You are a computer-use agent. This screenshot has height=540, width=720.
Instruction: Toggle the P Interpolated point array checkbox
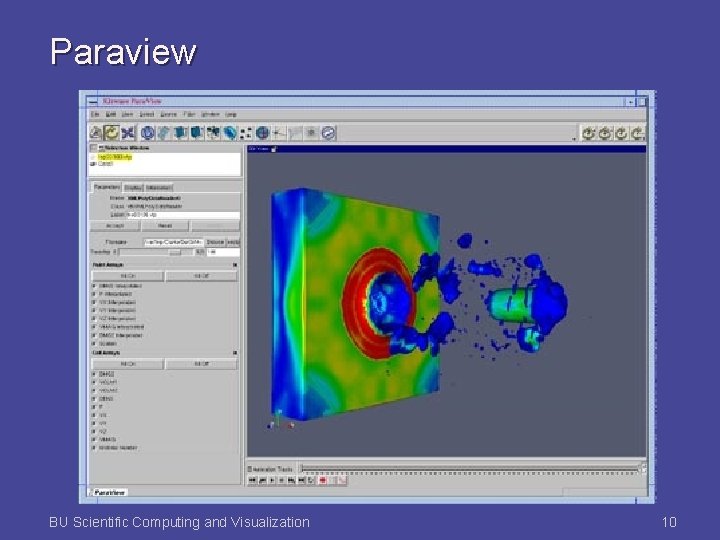[x=95, y=294]
